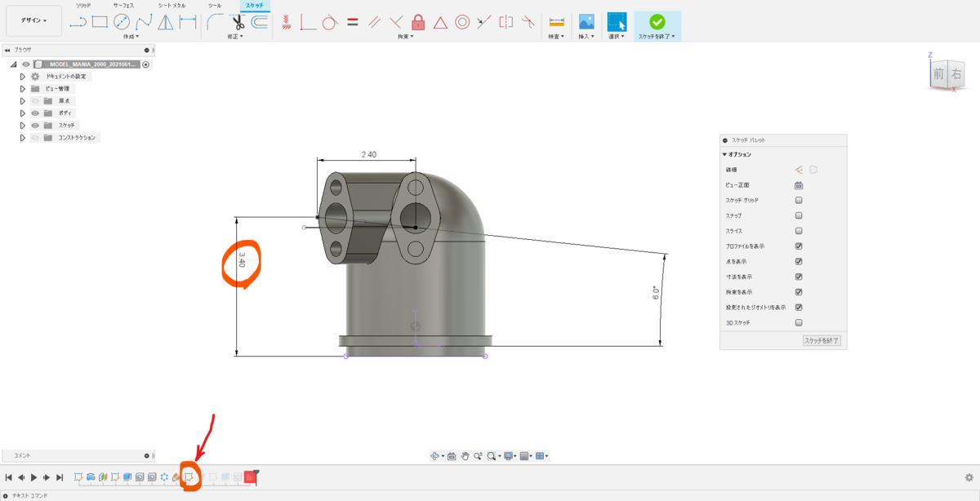This screenshot has height=501, width=980.
Task: Enable the 3D Sketch checkbox
Action: (x=799, y=322)
